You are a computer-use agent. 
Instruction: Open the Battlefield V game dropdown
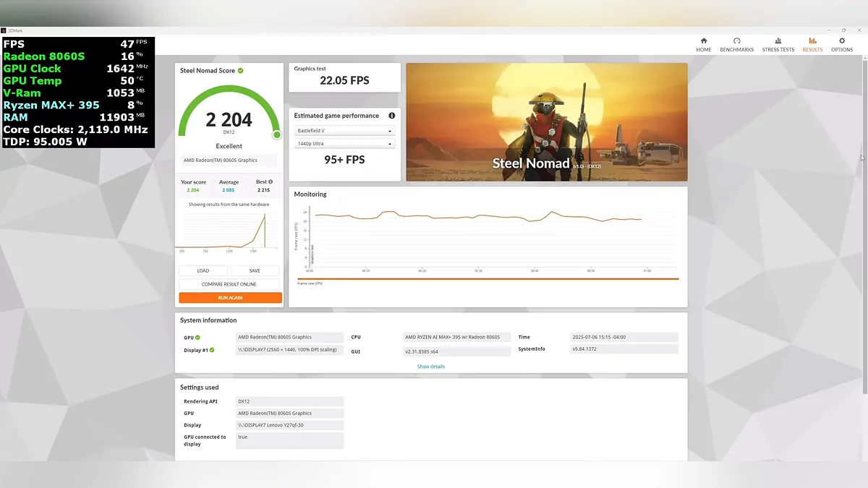(344, 131)
